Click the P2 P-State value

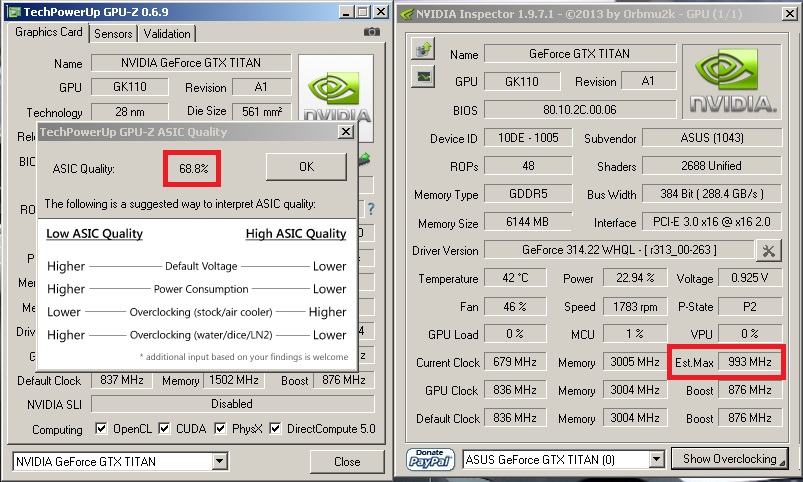(750, 307)
